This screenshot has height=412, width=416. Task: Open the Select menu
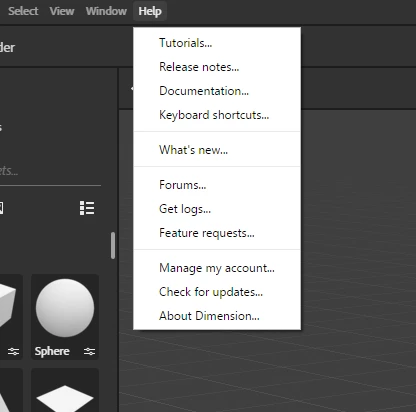click(x=23, y=11)
